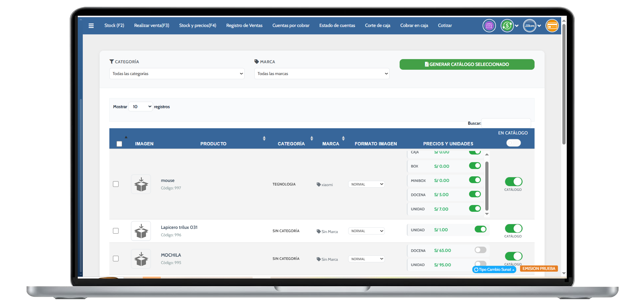Toggle mouse UNIDAD price switch

475,208
